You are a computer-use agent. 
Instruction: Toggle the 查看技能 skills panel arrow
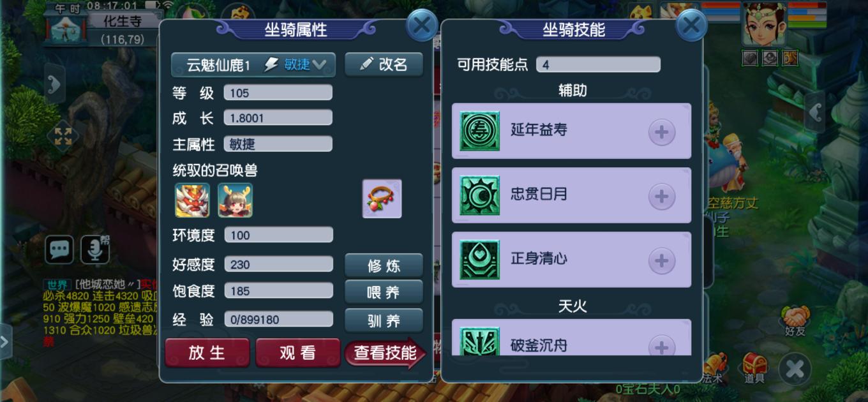[x=385, y=353]
